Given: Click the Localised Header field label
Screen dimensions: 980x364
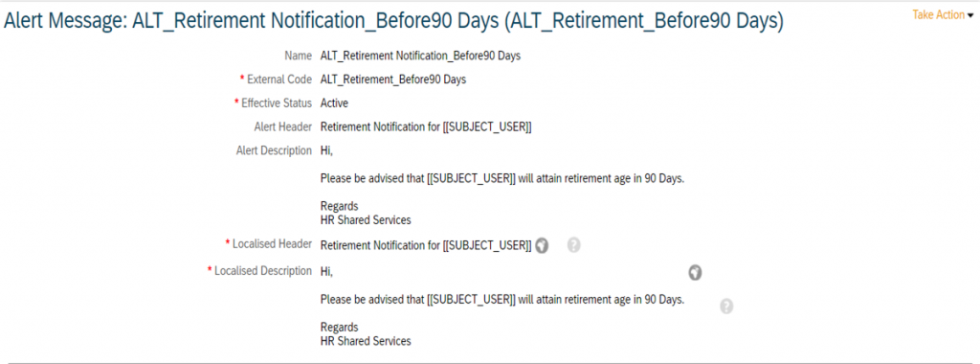Looking at the screenshot, I should coord(268,244).
